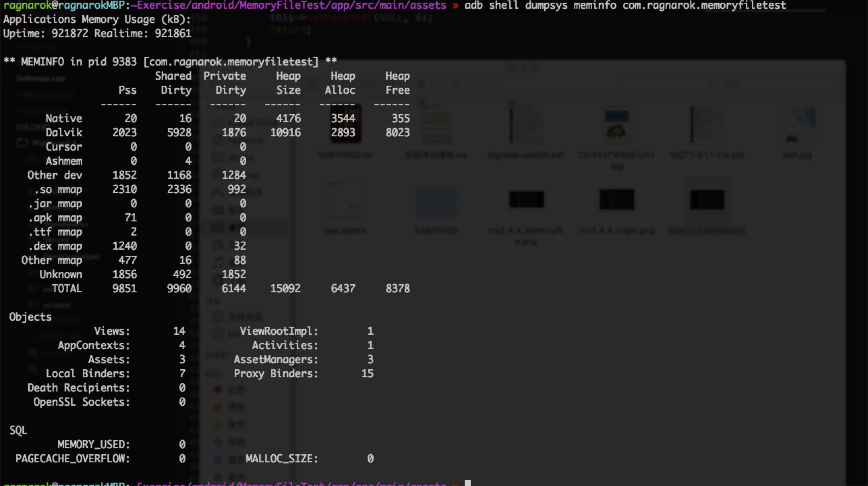Click the 'MALLOC_SIZE:' label
The image size is (868, 486).
[282, 459]
